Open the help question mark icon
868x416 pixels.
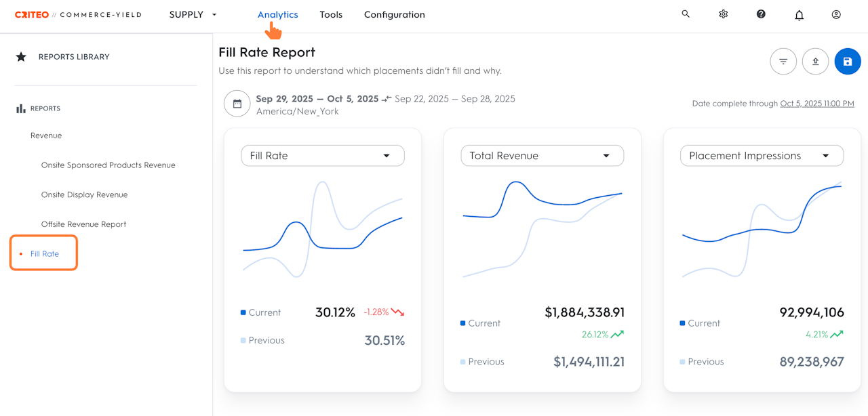(761, 14)
